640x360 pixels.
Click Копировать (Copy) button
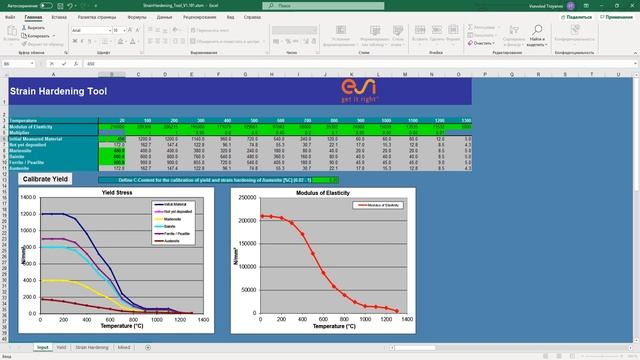pyautogui.click(x=36, y=36)
